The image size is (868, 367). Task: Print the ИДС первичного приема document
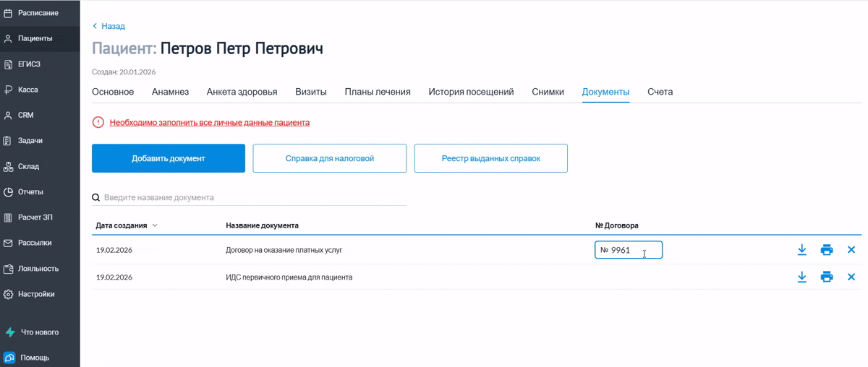click(827, 277)
